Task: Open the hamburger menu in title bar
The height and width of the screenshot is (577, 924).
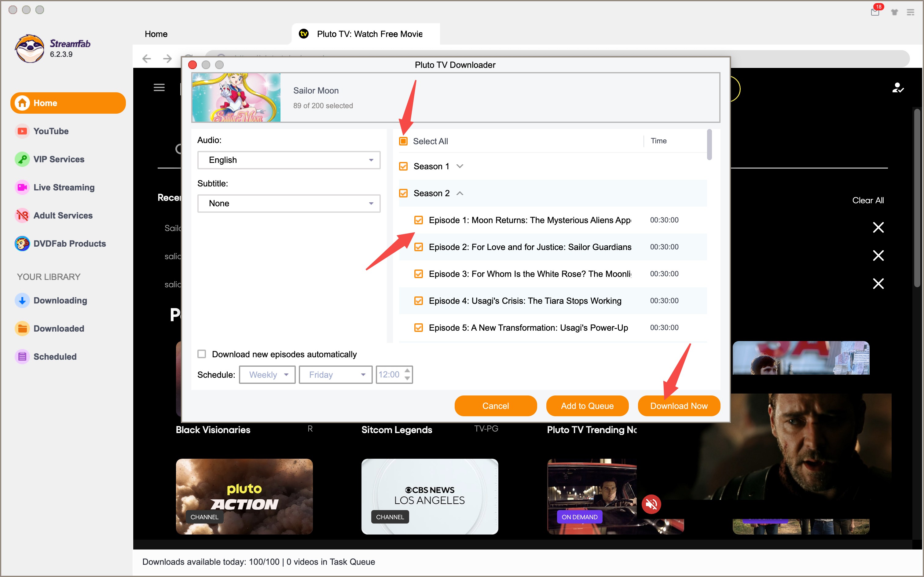Action: click(x=911, y=12)
